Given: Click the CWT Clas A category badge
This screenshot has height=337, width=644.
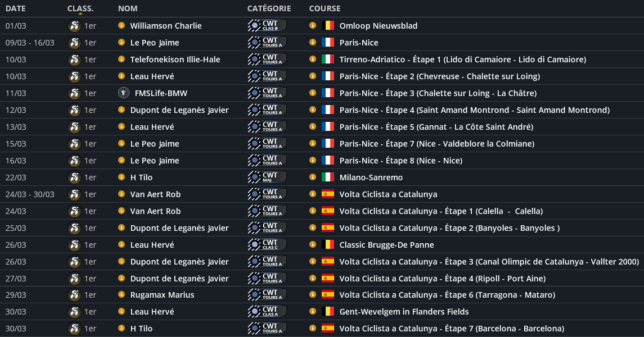Looking at the screenshot, I should [268, 312].
